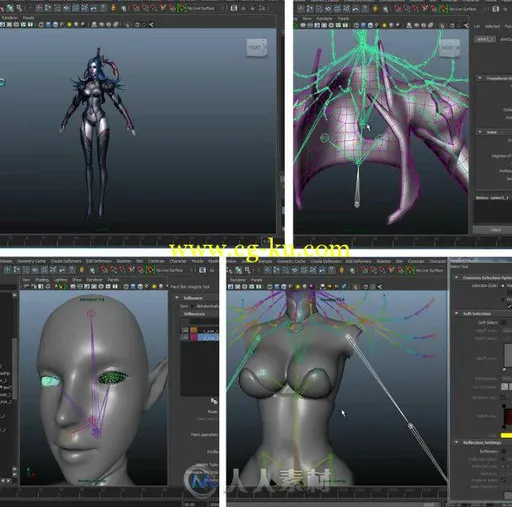Click the orange sphere icon in the torso panel toolbar
Screen dimensions: 512x507
coord(330,286)
